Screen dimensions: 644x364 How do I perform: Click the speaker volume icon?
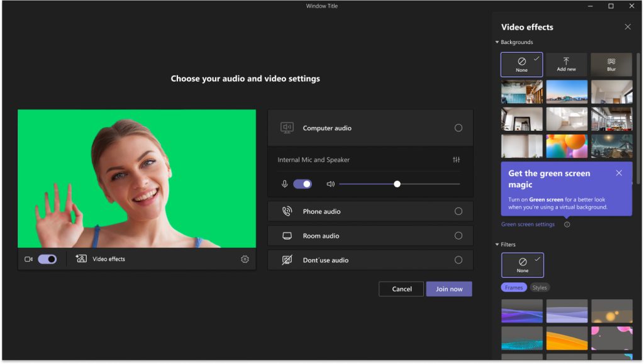pyautogui.click(x=330, y=184)
